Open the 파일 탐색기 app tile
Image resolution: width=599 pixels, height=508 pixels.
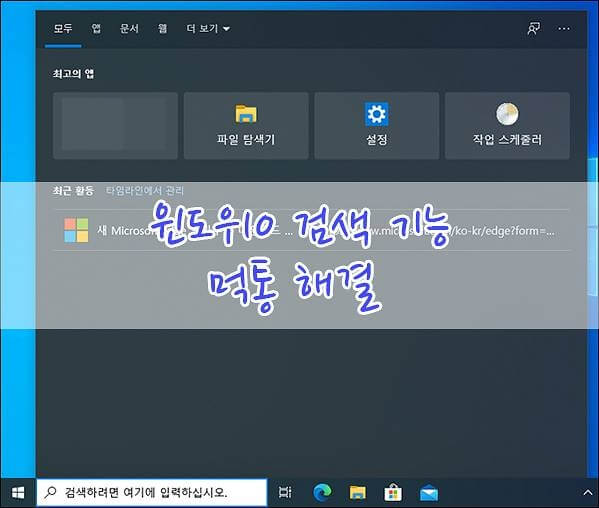click(246, 126)
